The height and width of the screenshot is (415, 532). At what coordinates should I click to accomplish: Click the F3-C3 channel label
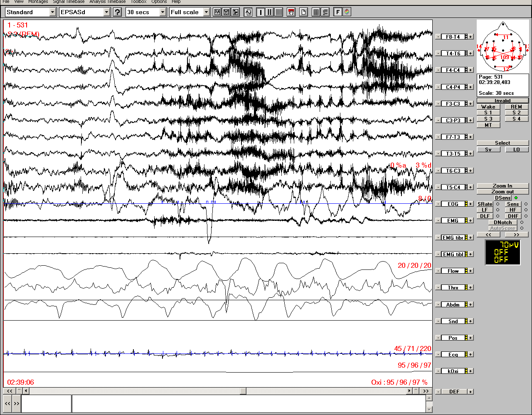453,104
